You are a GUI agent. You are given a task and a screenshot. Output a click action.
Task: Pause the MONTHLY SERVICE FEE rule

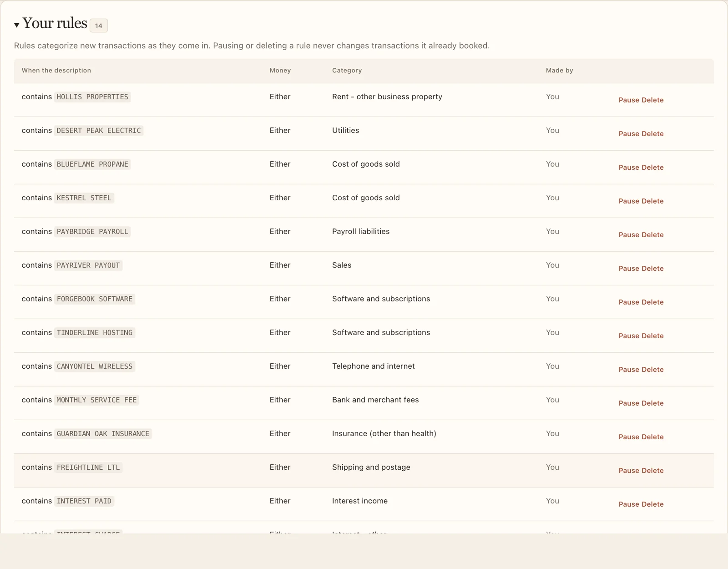629,403
